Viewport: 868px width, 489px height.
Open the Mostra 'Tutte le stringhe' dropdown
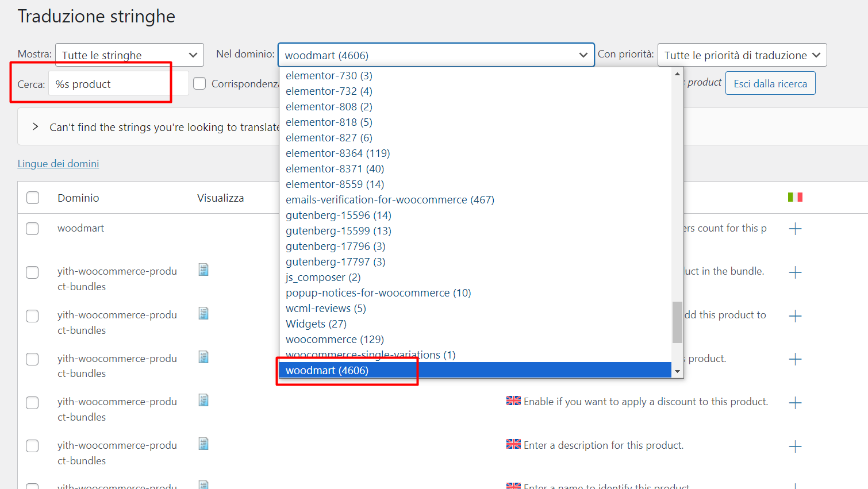point(129,55)
